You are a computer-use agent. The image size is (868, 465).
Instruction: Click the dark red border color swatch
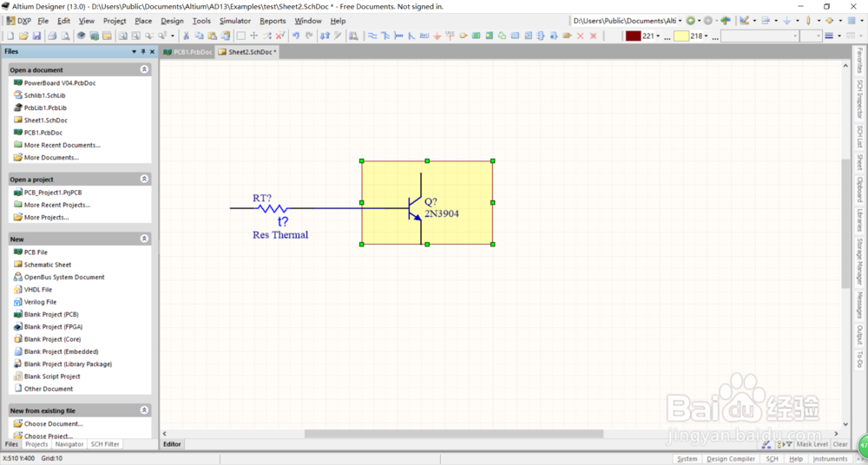tap(634, 36)
